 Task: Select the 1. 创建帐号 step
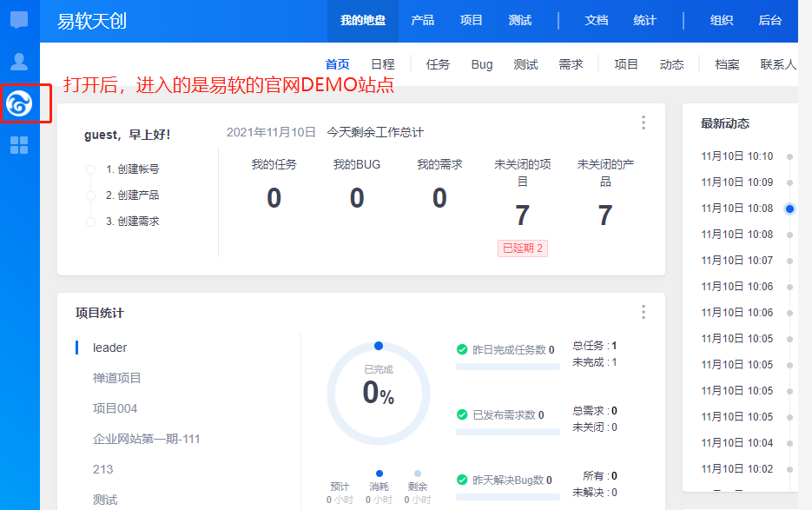tap(132, 169)
